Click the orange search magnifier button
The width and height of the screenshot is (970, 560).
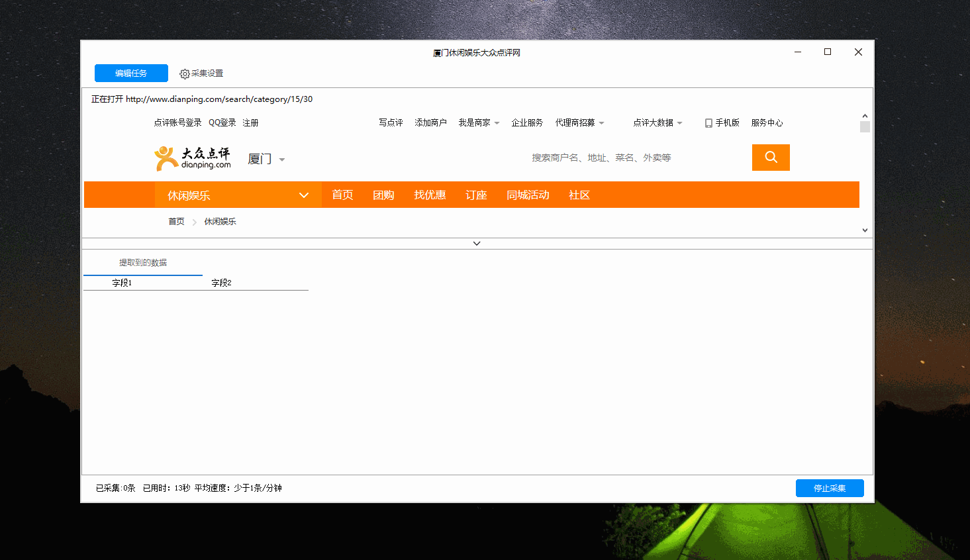(x=770, y=158)
